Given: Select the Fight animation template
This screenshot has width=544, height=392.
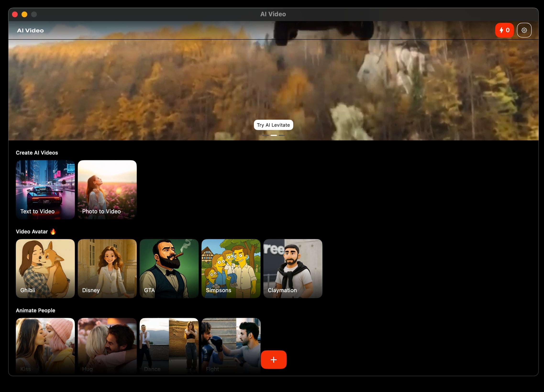Looking at the screenshot, I should [x=231, y=346].
